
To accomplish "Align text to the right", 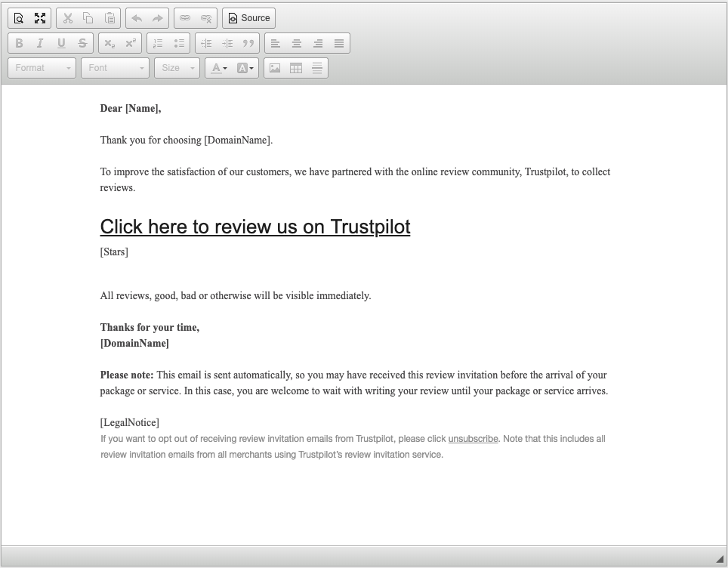I will point(318,43).
